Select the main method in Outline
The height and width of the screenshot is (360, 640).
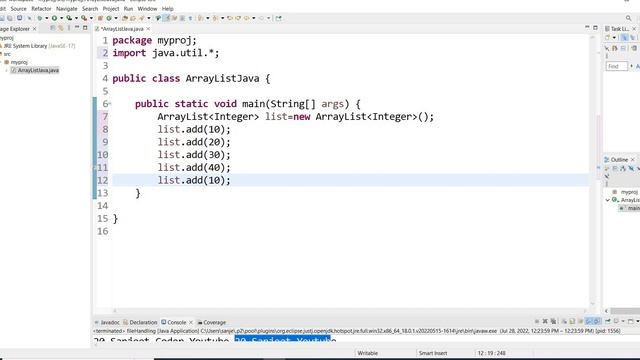[629, 208]
